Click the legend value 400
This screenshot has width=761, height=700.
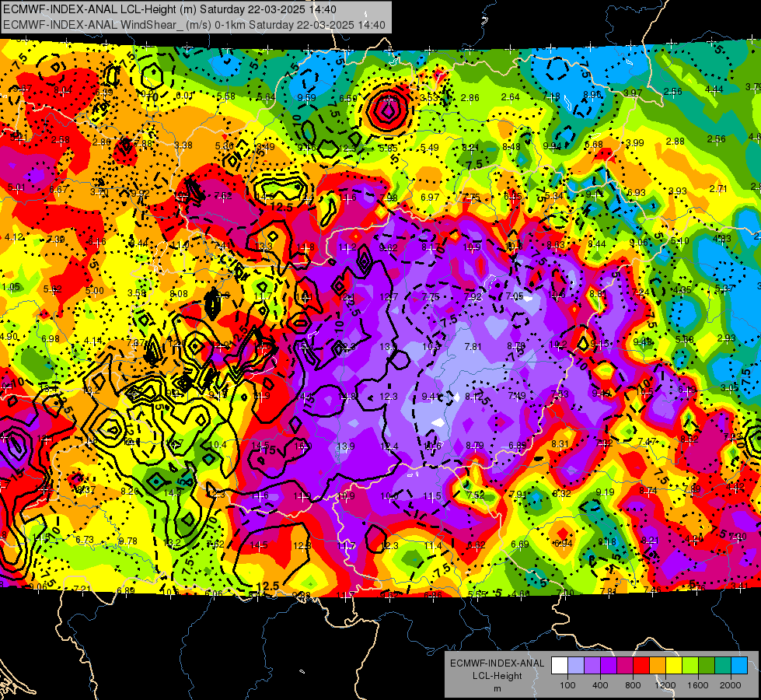(600, 685)
